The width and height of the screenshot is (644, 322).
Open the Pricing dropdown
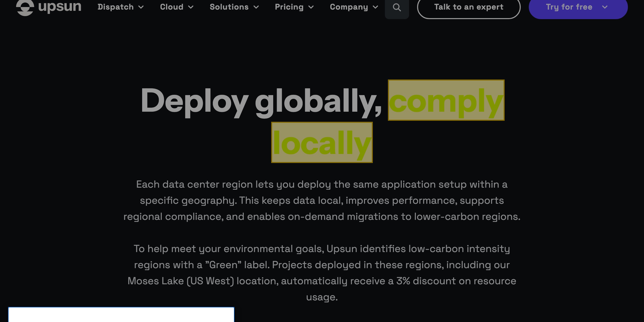tap(294, 7)
